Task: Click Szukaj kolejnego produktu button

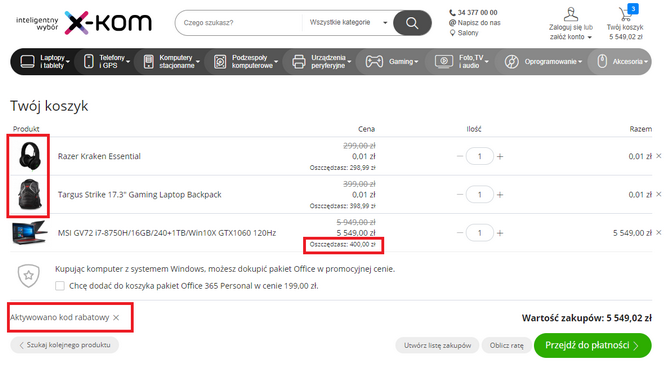Action: coord(65,345)
